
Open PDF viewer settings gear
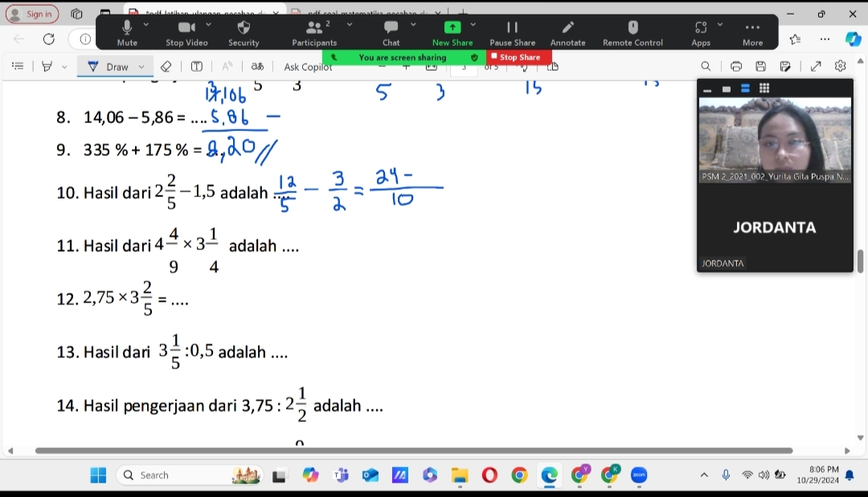[841, 67]
